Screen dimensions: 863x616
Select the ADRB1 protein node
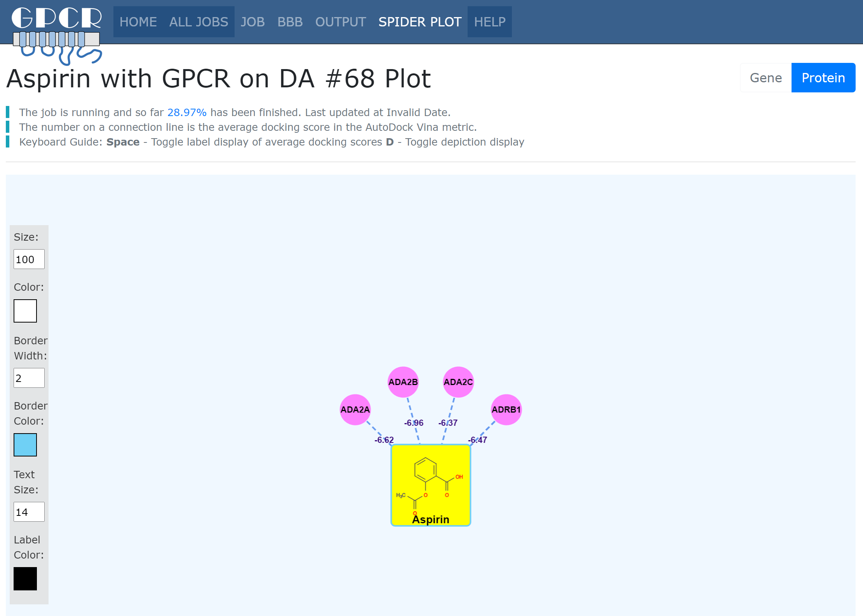506,410
